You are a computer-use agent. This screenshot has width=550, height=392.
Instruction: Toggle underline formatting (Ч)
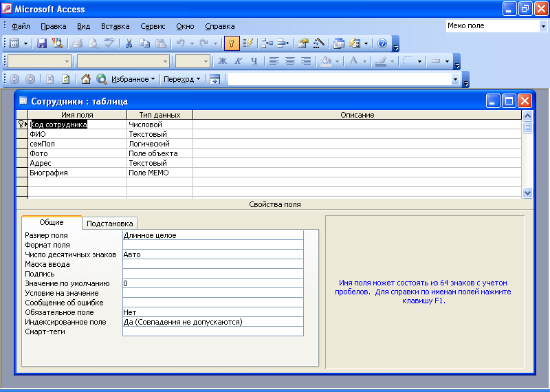point(254,61)
